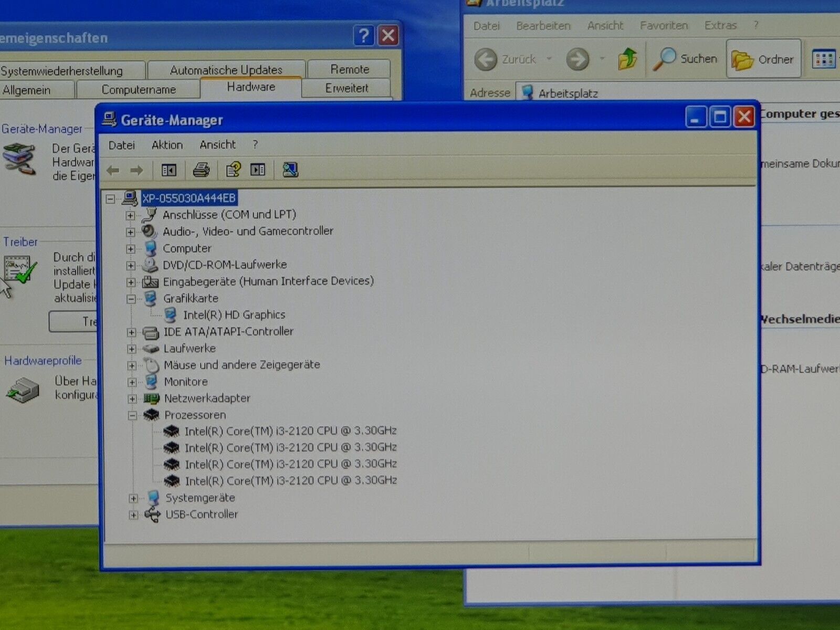
Task: Click the green folder-up arrow icon
Action: [627, 59]
